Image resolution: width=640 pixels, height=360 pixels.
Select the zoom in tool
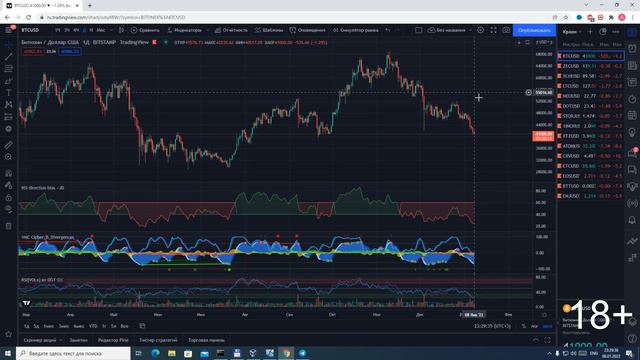pyautogui.click(x=8, y=157)
